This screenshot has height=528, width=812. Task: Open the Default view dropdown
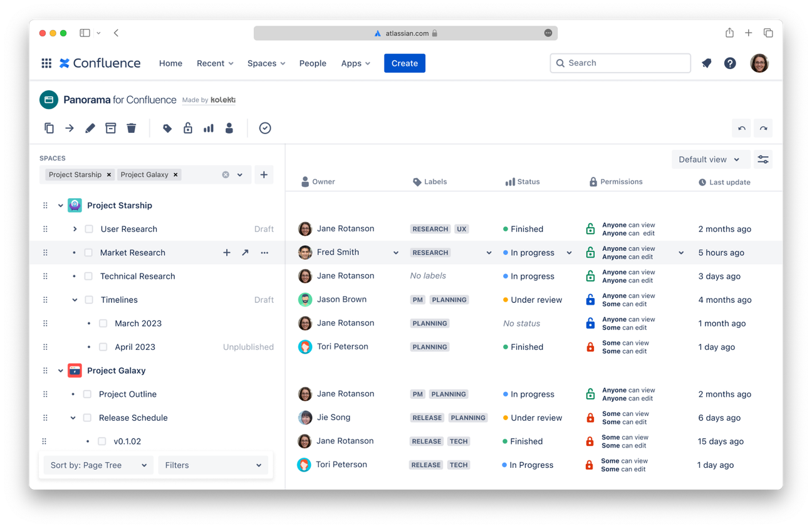[x=710, y=159]
